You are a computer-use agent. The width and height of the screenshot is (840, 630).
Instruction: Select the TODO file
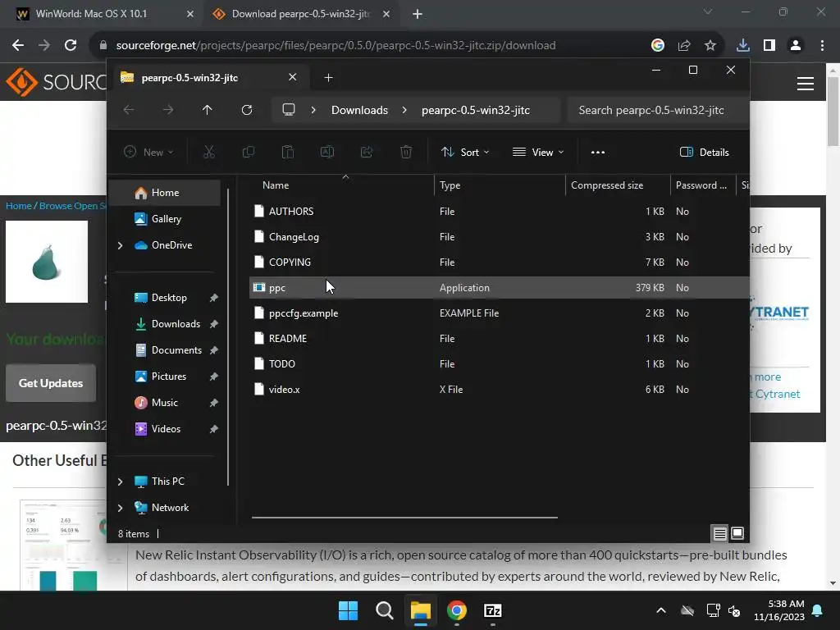pyautogui.click(x=499, y=364)
